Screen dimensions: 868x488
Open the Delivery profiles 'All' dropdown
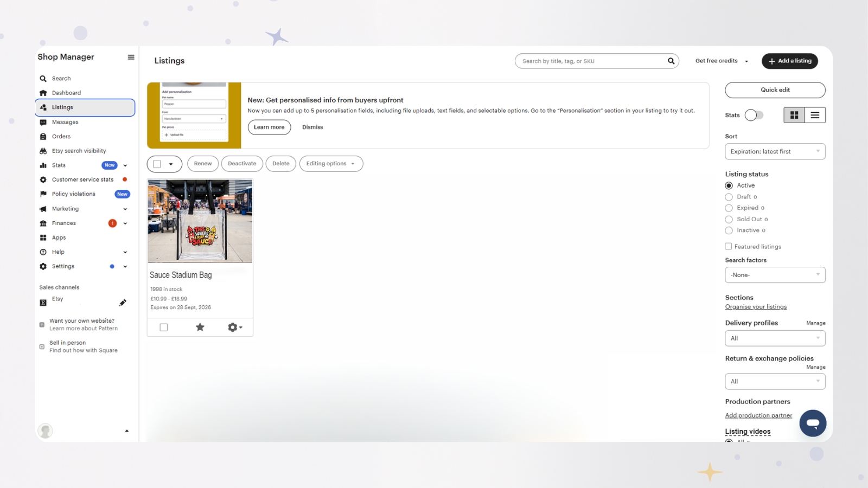coord(775,338)
